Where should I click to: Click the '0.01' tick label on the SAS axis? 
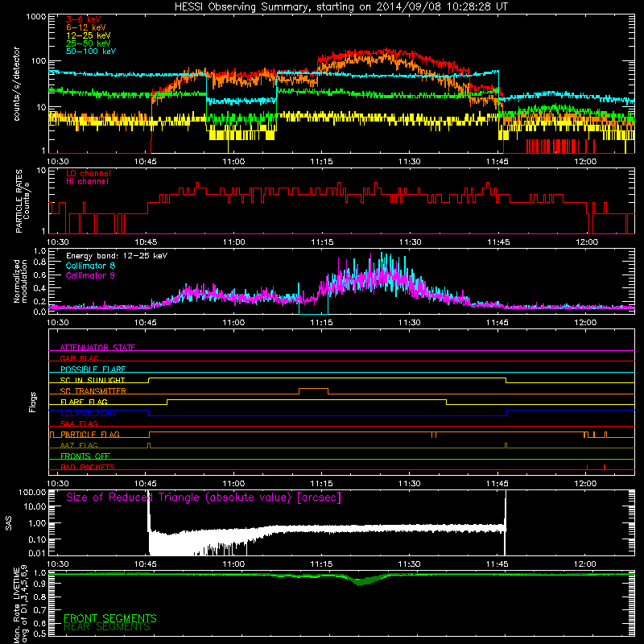(37, 553)
